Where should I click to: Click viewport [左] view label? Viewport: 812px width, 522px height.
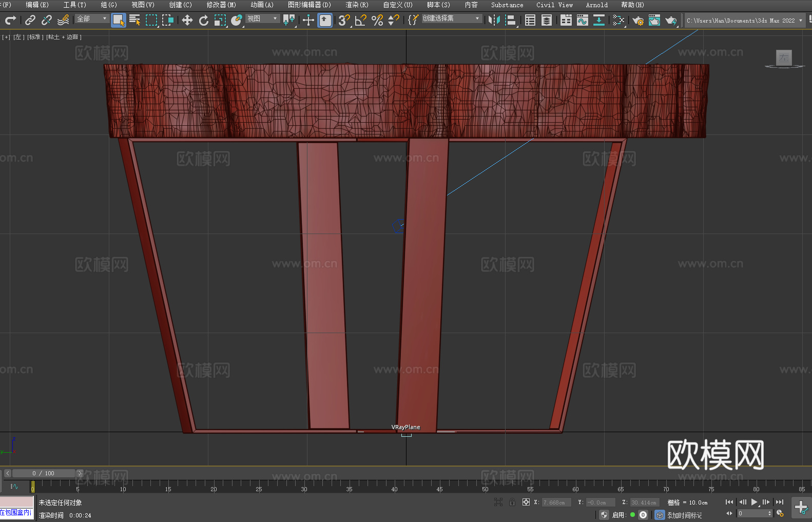18,37
